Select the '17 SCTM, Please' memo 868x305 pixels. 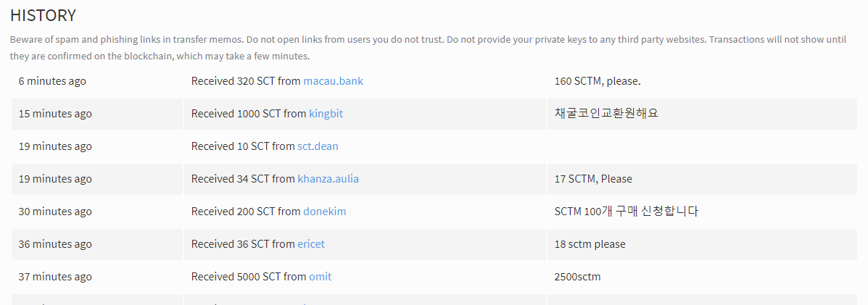point(593,179)
